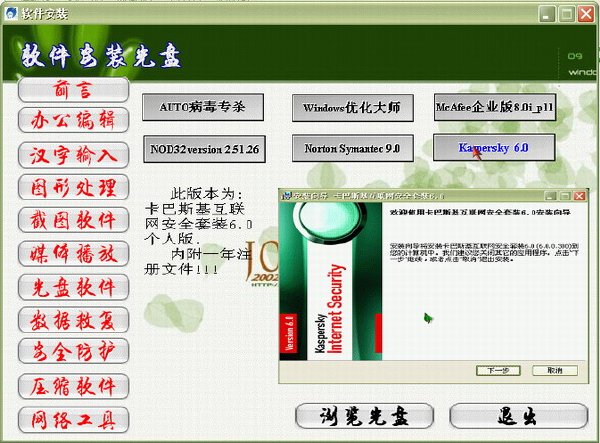Select the 办公编辑 category
Screen dimensions: 600x443
[x=73, y=120]
